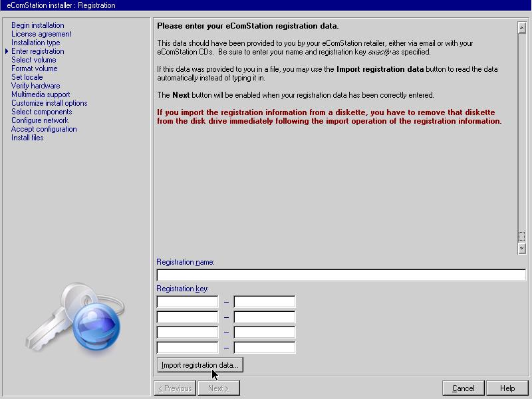Select third row left registration key box
This screenshot has height=399, width=532.
pyautogui.click(x=188, y=332)
